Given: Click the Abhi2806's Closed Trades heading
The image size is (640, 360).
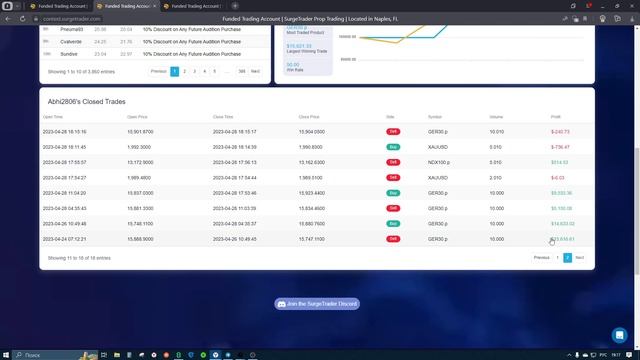Looking at the screenshot, I should 87,102.
